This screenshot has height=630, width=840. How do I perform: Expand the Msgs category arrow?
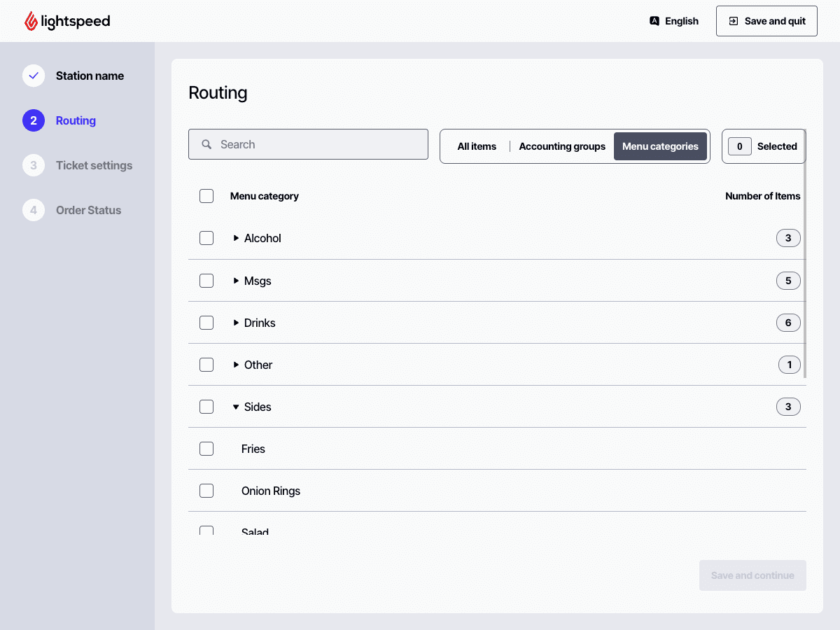click(236, 281)
